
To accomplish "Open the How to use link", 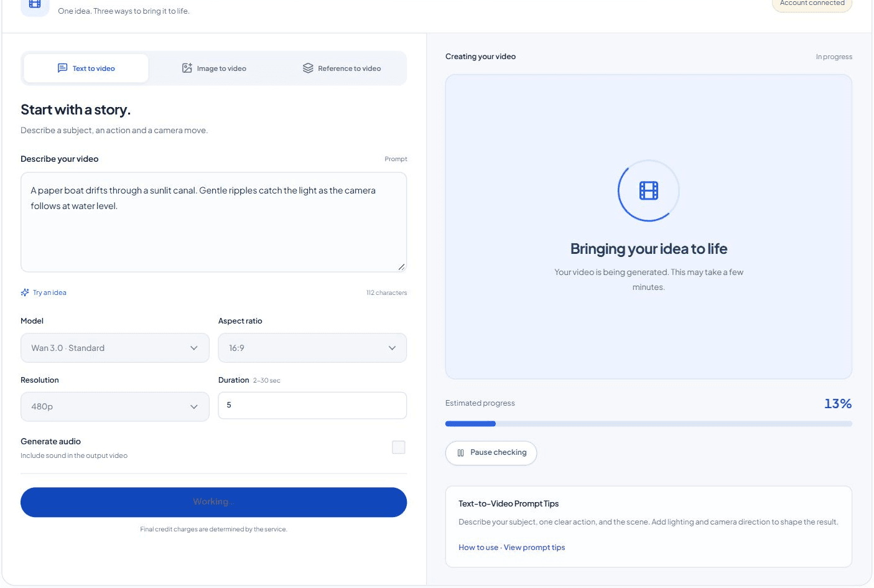I will click(x=478, y=548).
